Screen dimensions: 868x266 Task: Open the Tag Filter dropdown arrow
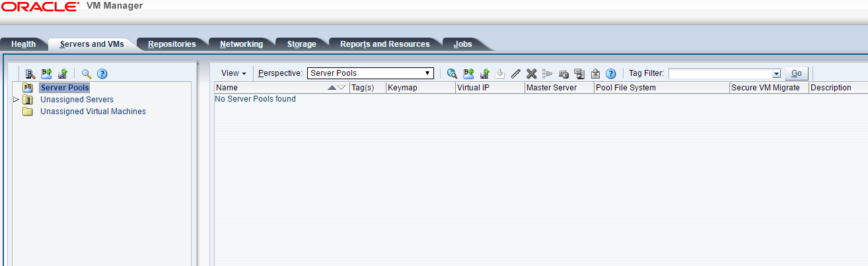776,73
